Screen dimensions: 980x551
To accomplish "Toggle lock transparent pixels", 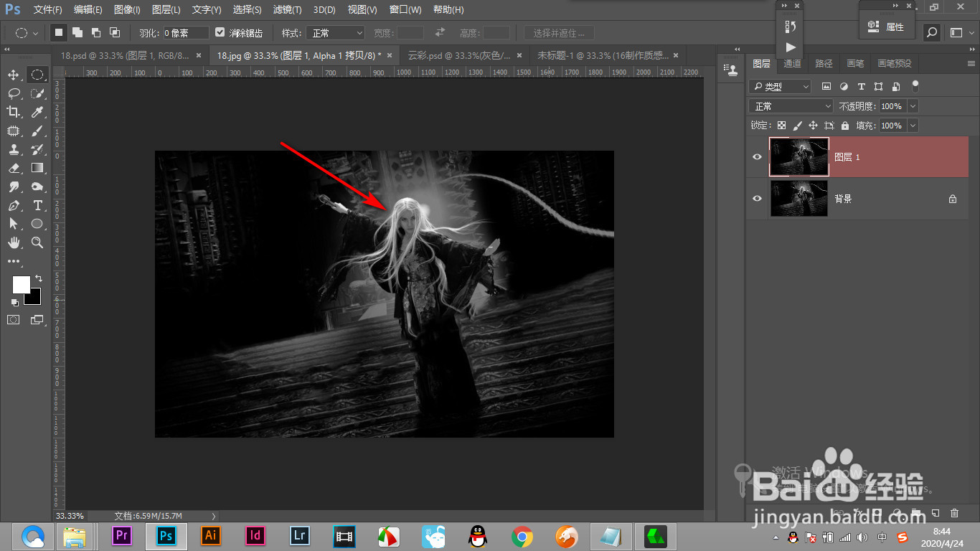I will (x=782, y=126).
